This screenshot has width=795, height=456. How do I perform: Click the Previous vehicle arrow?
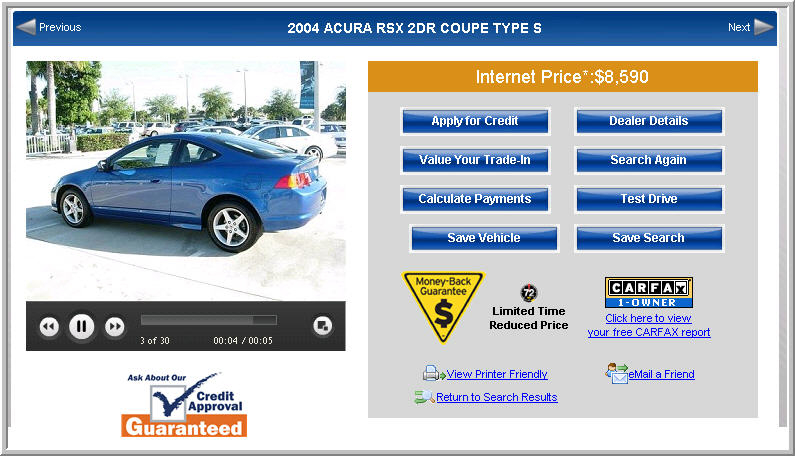(26, 27)
